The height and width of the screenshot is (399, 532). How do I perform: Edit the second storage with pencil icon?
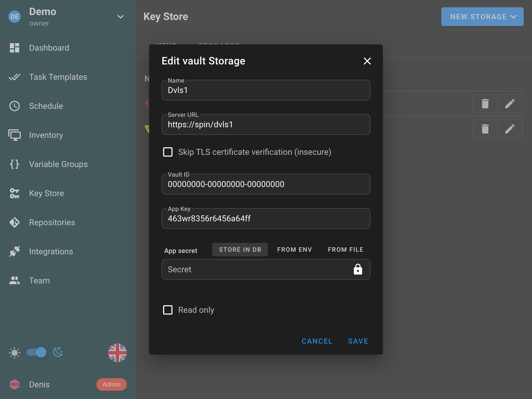(510, 129)
